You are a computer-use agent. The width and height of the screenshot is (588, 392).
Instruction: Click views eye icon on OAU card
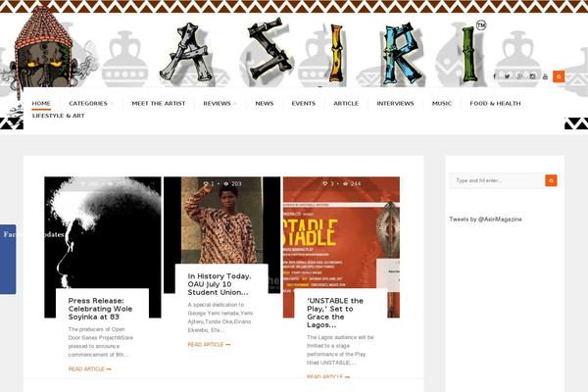click(226, 184)
